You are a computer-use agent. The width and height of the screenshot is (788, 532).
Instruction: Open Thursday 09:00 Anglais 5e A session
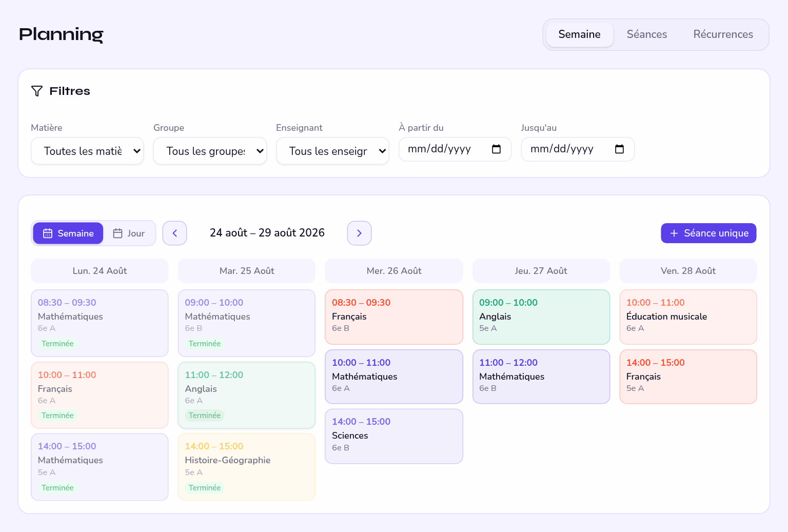coord(541,317)
